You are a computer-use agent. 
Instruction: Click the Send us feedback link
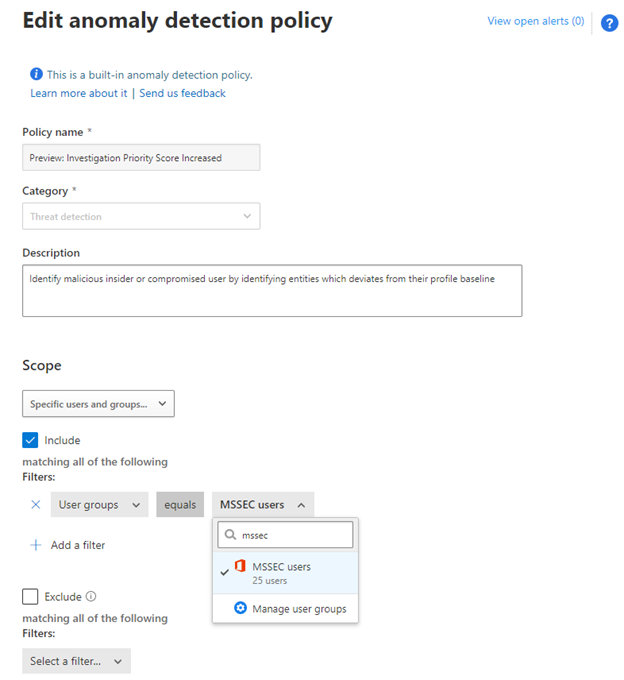[x=182, y=93]
